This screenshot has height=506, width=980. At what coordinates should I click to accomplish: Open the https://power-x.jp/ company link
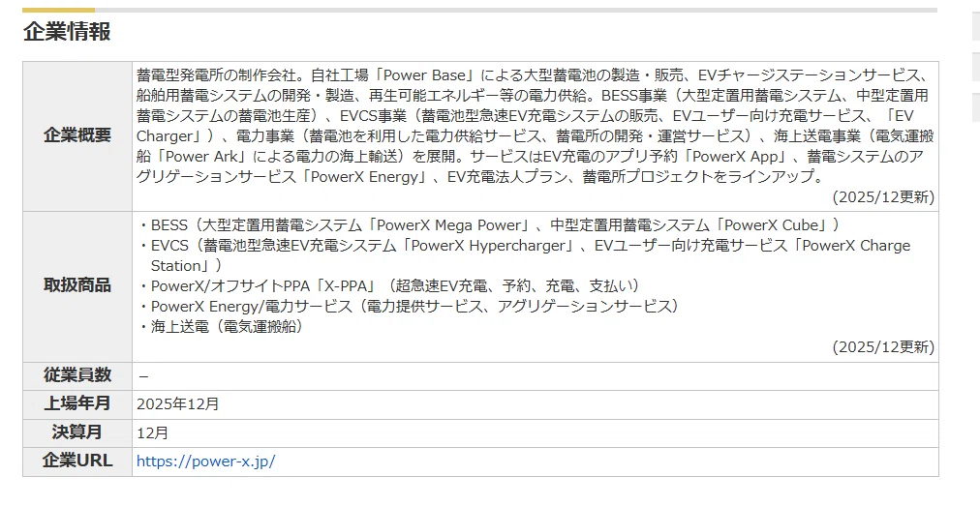point(205,461)
